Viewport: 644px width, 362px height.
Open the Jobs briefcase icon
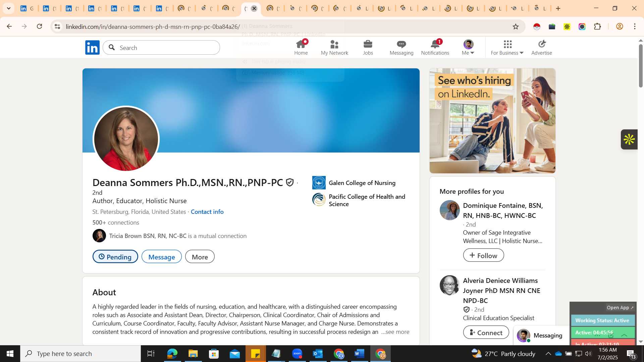tap(368, 47)
